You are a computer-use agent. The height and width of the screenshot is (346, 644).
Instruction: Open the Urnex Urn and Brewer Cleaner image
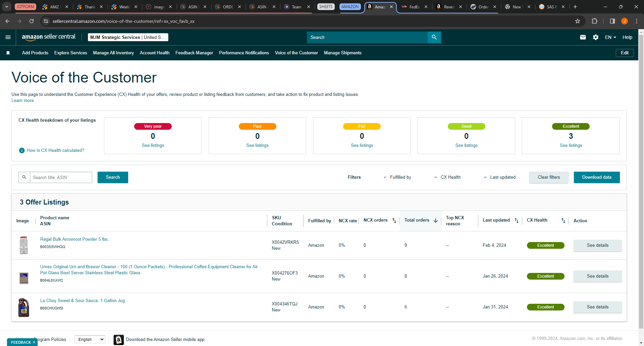pos(23,278)
